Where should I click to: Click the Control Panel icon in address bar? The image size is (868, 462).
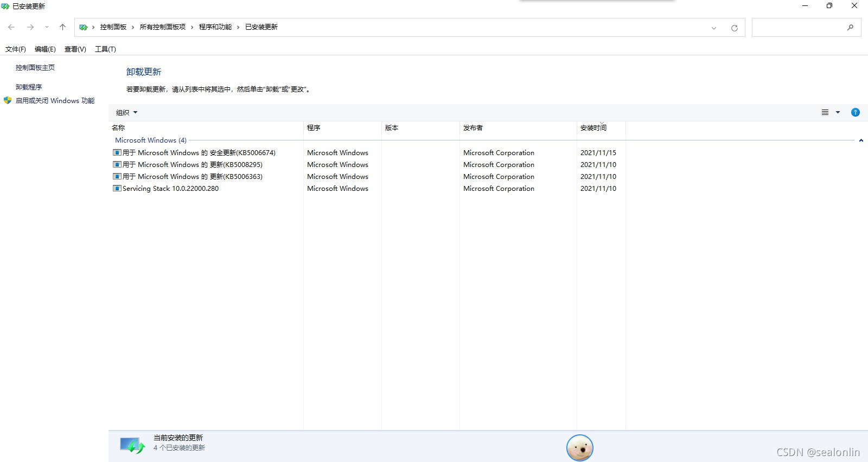pyautogui.click(x=83, y=27)
